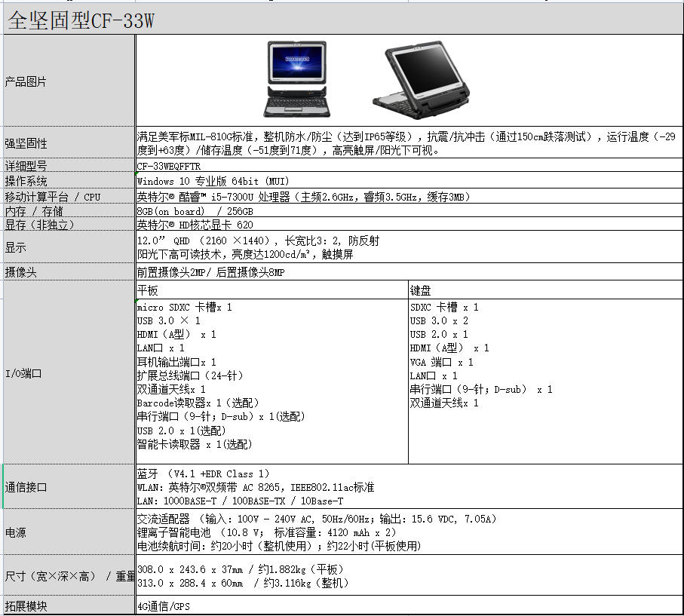This screenshot has height=616, width=684.
Task: Click the HD核芯显卡 620 cell
Action: pyautogui.click(x=409, y=225)
